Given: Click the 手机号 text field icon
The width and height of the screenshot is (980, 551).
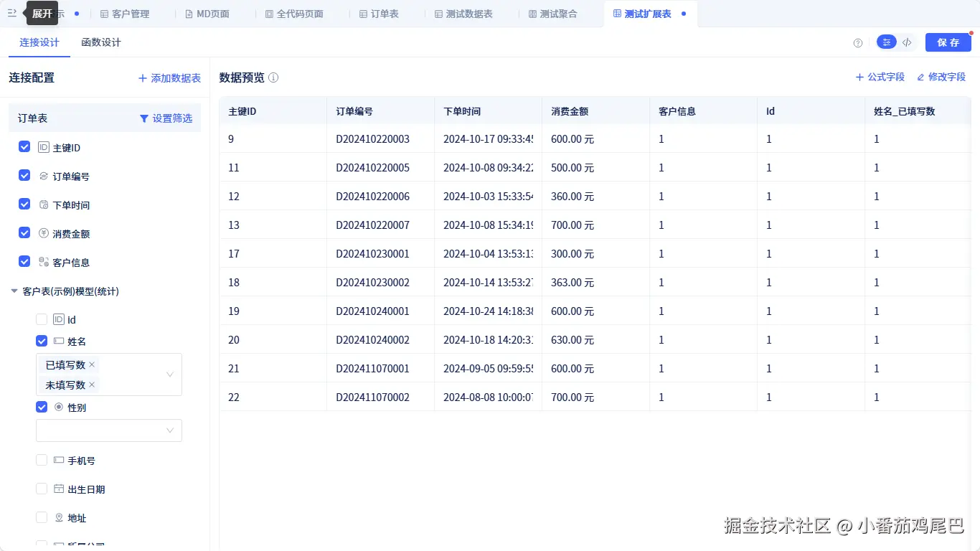Looking at the screenshot, I should [x=59, y=460].
